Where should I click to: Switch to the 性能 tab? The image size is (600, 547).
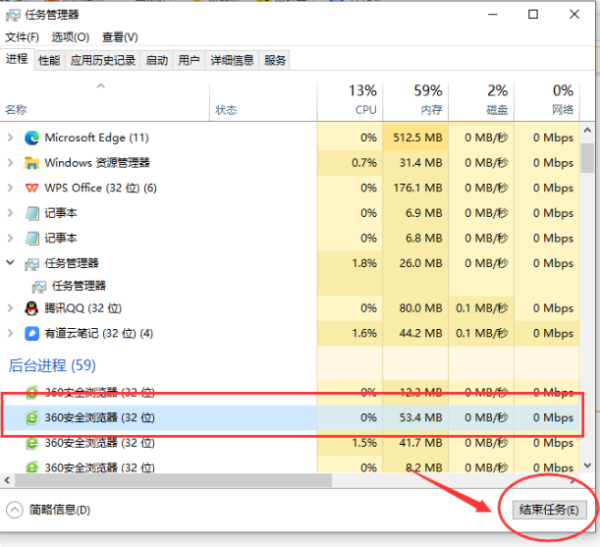pyautogui.click(x=49, y=60)
